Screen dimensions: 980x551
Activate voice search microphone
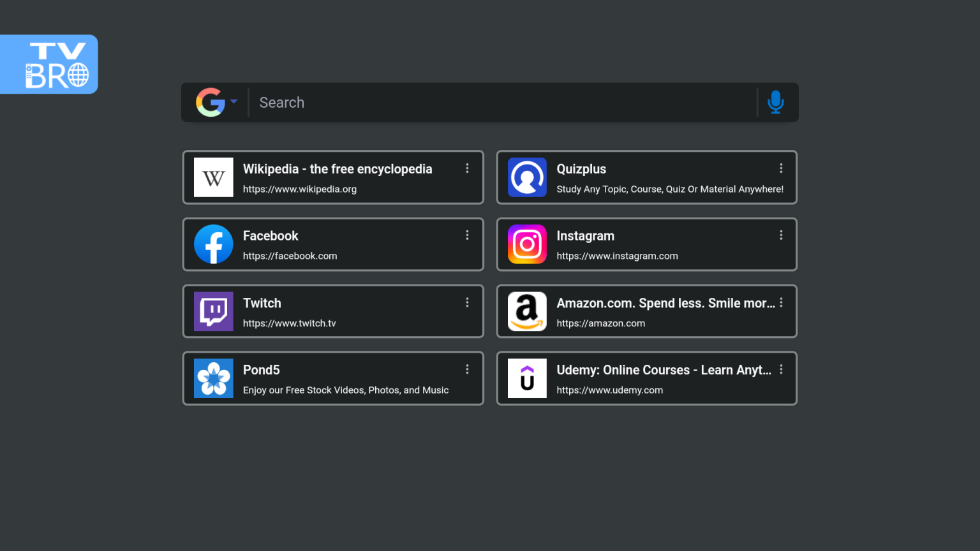(775, 102)
